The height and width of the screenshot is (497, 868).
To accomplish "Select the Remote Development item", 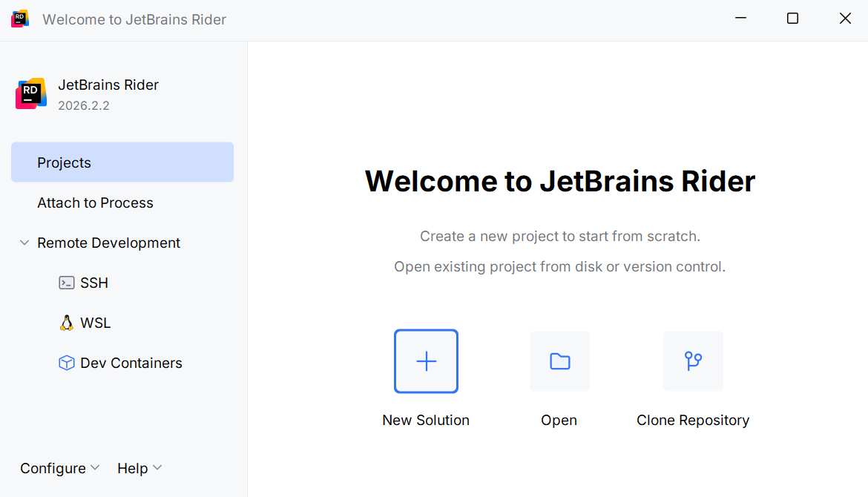I will 108,243.
